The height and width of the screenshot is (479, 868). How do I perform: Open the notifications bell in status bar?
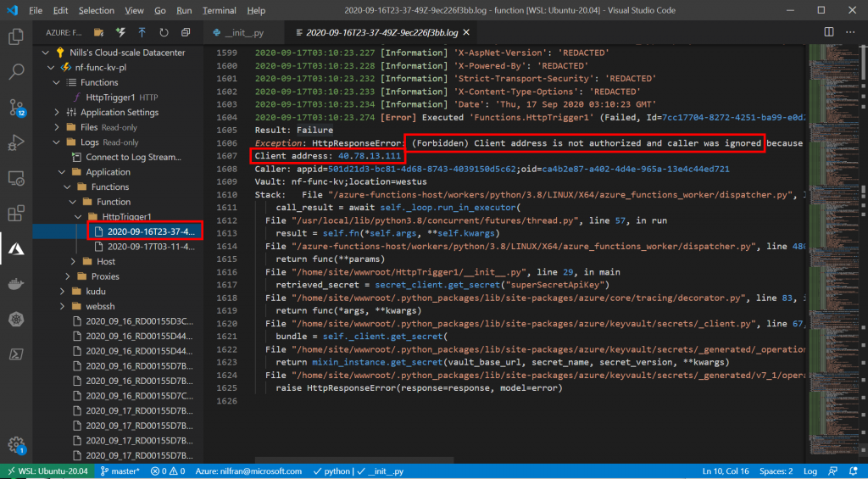coord(854,471)
